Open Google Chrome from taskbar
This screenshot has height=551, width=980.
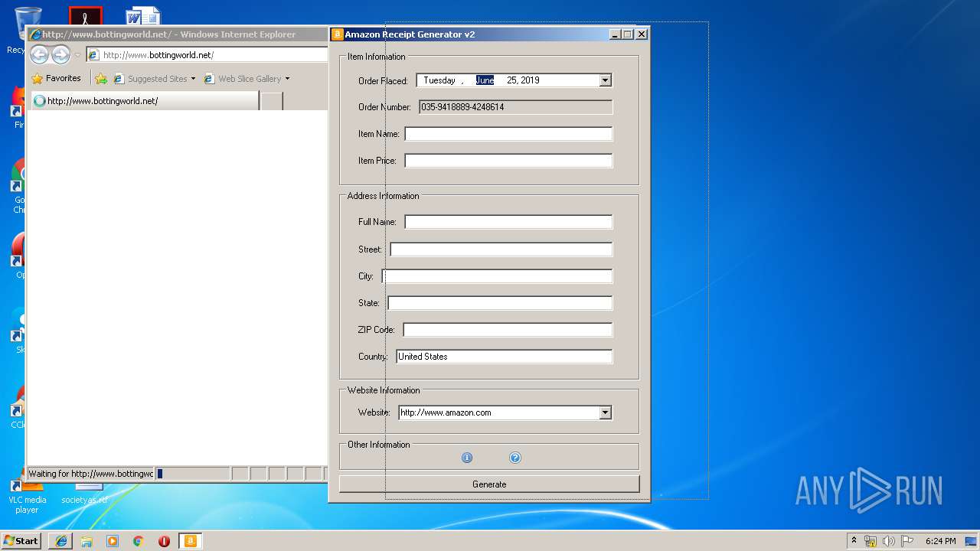coord(138,541)
